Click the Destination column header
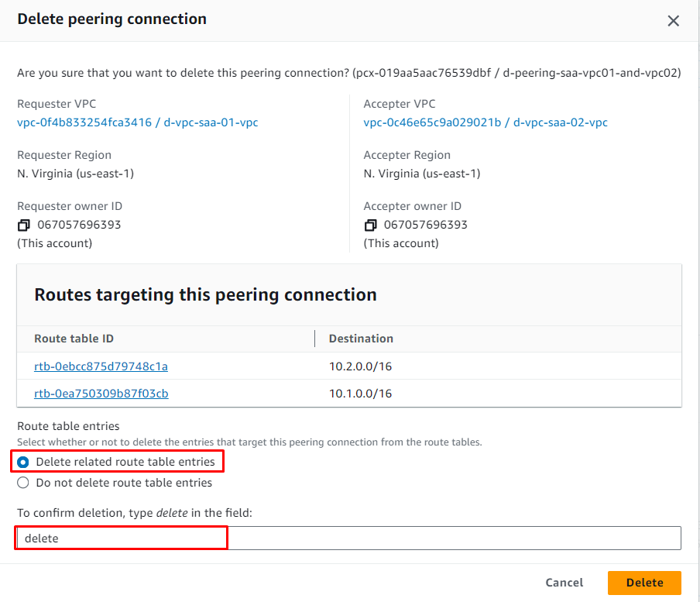700x602 pixels. 361,339
